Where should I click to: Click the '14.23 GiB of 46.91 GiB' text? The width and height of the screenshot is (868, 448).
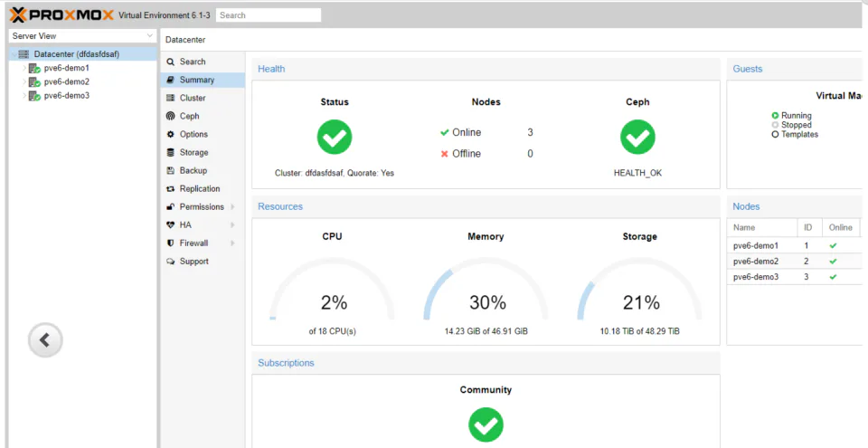coord(486,331)
